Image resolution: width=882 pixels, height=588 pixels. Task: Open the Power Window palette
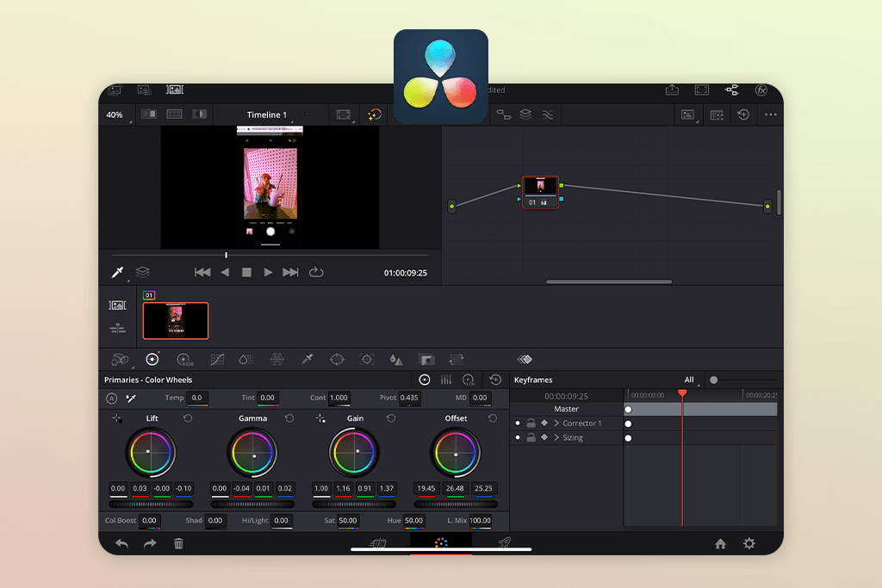pos(337,359)
